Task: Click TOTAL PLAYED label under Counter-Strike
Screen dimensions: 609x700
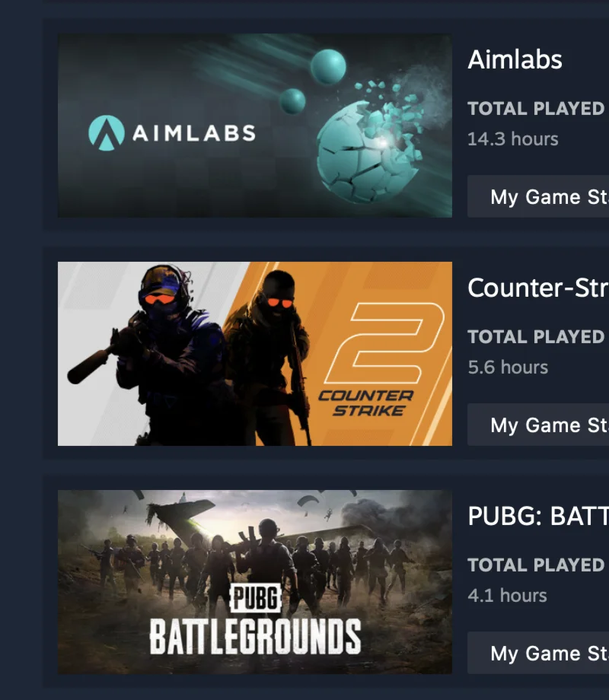Action: point(536,336)
